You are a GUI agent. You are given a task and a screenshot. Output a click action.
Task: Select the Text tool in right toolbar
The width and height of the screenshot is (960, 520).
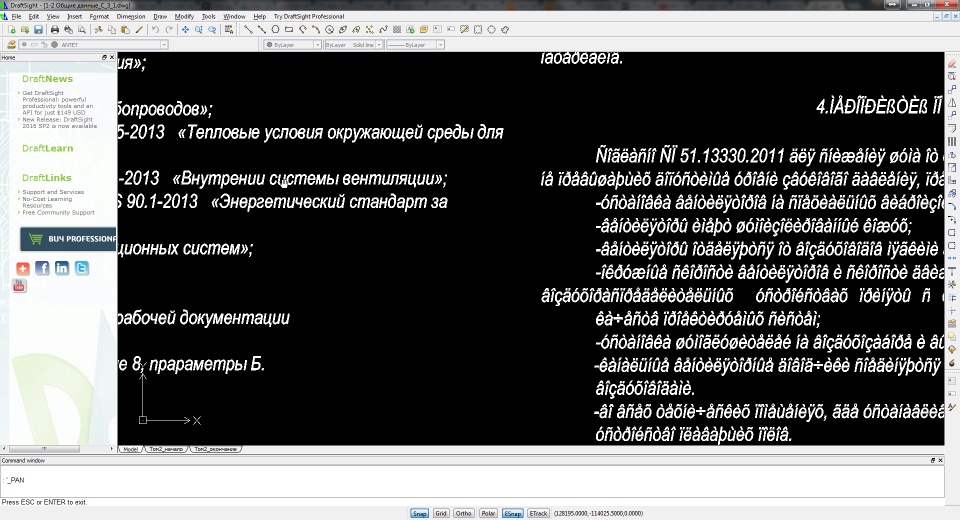(x=952, y=271)
